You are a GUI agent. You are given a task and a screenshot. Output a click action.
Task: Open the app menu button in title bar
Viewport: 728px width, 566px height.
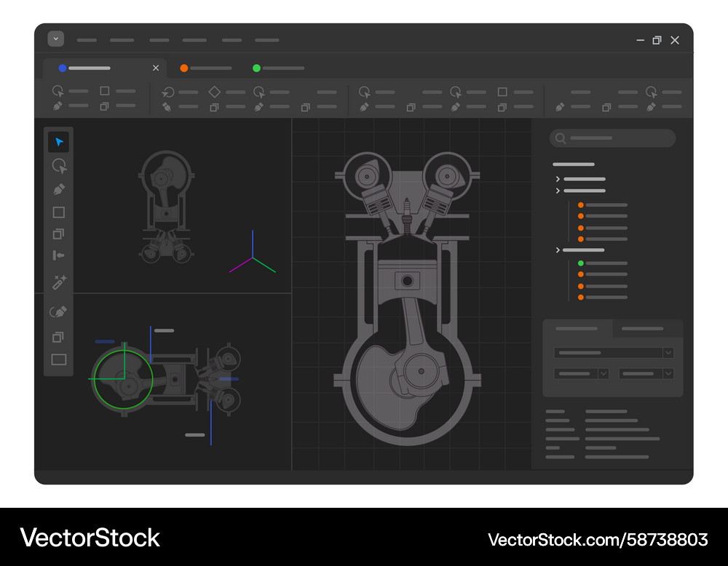click(x=56, y=39)
